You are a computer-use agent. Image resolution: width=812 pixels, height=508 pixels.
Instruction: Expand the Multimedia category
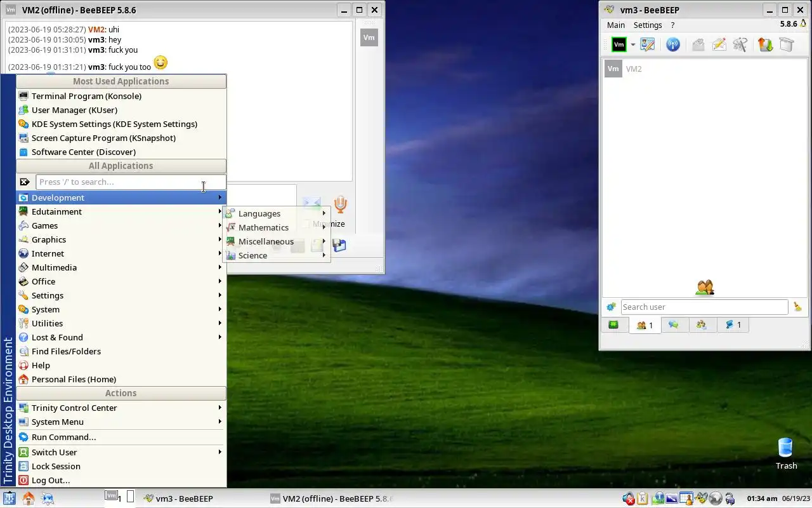(x=121, y=267)
